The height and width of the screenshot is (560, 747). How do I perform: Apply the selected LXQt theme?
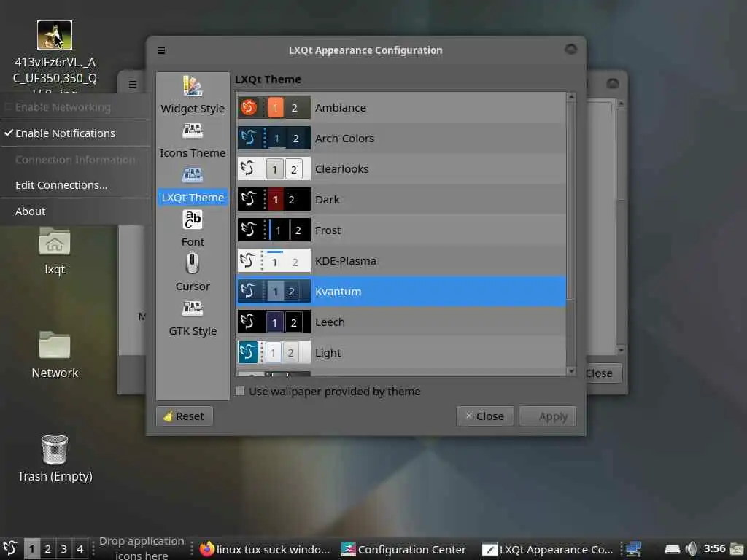point(548,416)
